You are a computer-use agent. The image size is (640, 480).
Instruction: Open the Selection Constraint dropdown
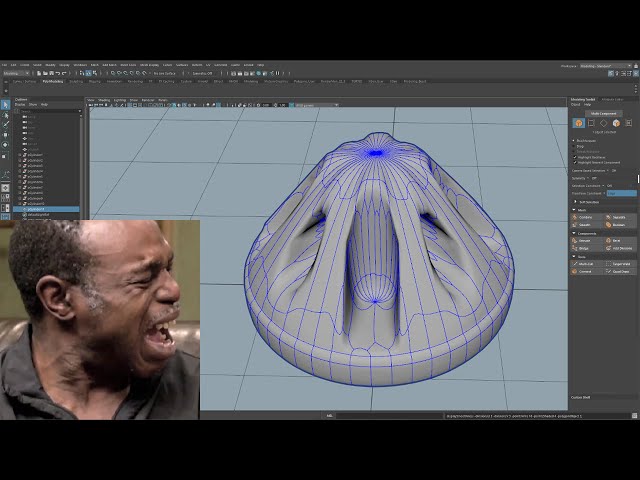click(604, 186)
